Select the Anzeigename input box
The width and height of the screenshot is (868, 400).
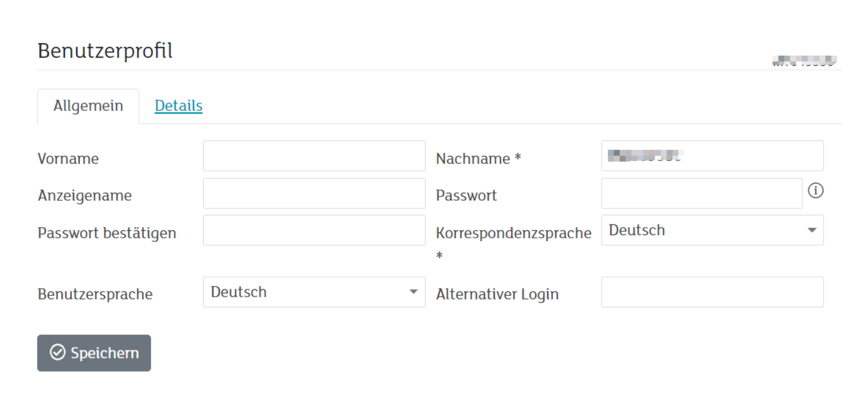pos(314,193)
